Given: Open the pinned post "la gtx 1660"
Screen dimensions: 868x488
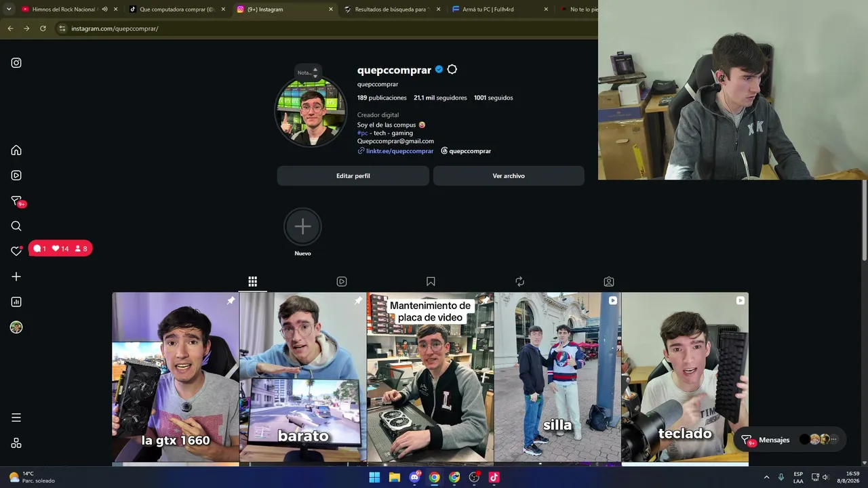Looking at the screenshot, I should pos(176,377).
